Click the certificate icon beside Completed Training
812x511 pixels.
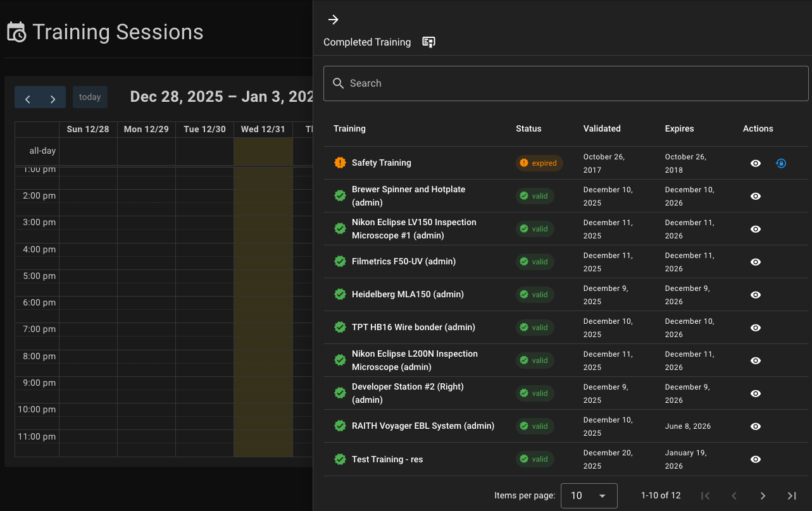point(428,42)
